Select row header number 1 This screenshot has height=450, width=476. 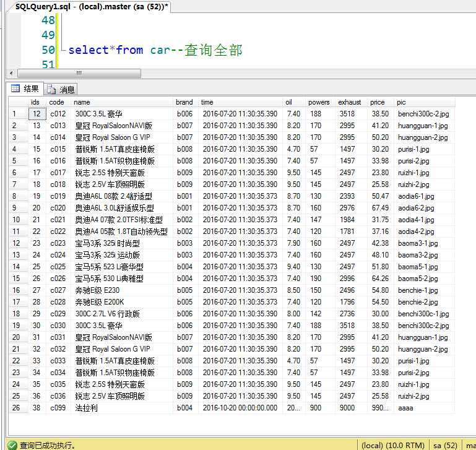(x=19, y=114)
